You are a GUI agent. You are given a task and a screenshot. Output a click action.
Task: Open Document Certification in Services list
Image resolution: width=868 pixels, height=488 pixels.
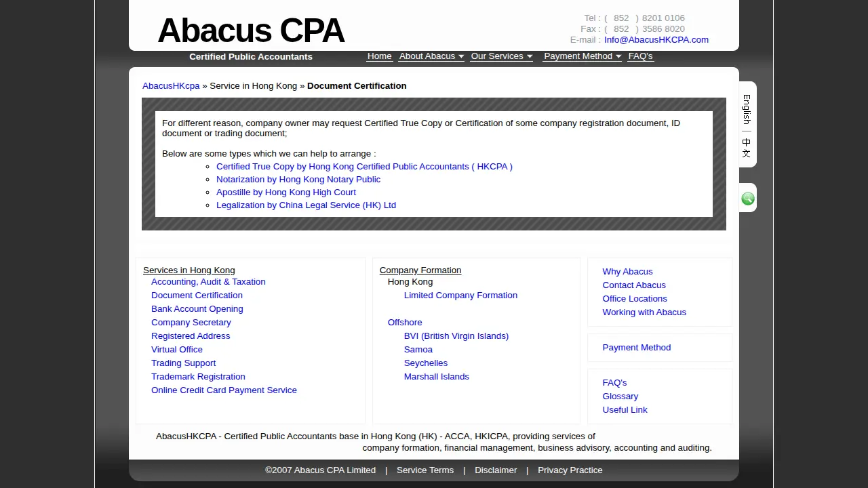tap(197, 295)
